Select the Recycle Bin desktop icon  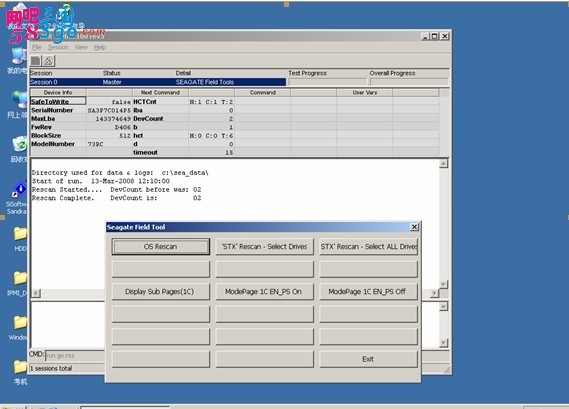(x=19, y=149)
